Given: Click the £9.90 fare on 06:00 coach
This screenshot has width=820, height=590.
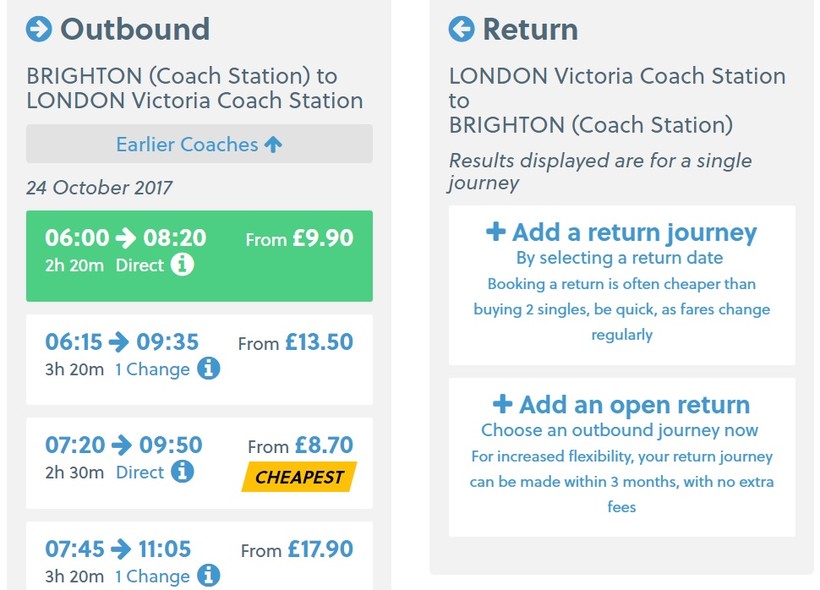Looking at the screenshot, I should tap(322, 239).
